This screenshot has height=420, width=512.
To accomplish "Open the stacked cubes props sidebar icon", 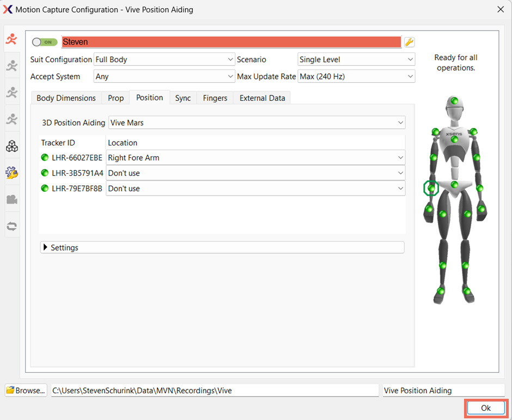I will click(11, 146).
